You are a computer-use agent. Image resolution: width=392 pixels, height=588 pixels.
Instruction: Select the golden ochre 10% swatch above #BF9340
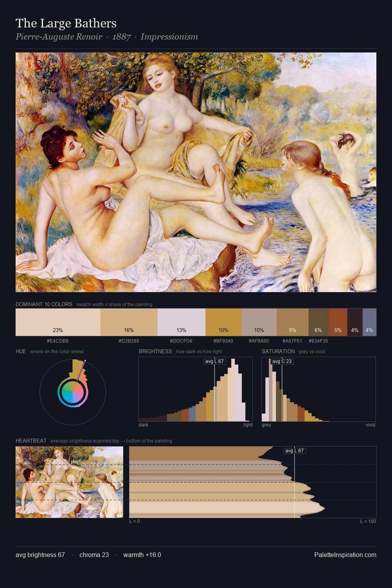(223, 322)
